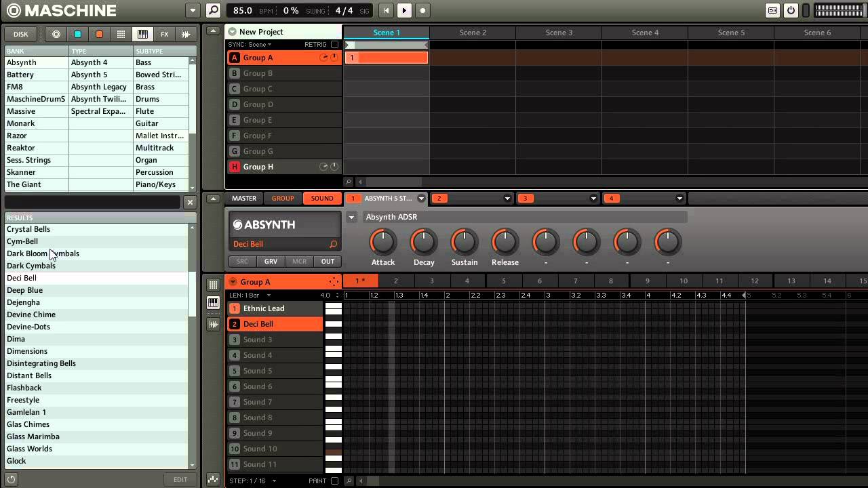Screen dimensions: 868x488
Task: Click the Group A target selector icon
Action: 334,282
